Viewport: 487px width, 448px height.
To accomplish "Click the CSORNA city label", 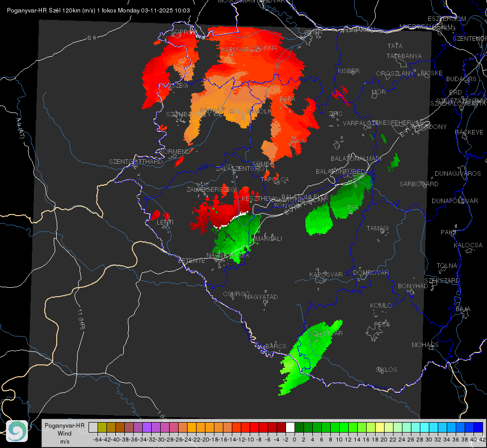I will coord(264,48).
